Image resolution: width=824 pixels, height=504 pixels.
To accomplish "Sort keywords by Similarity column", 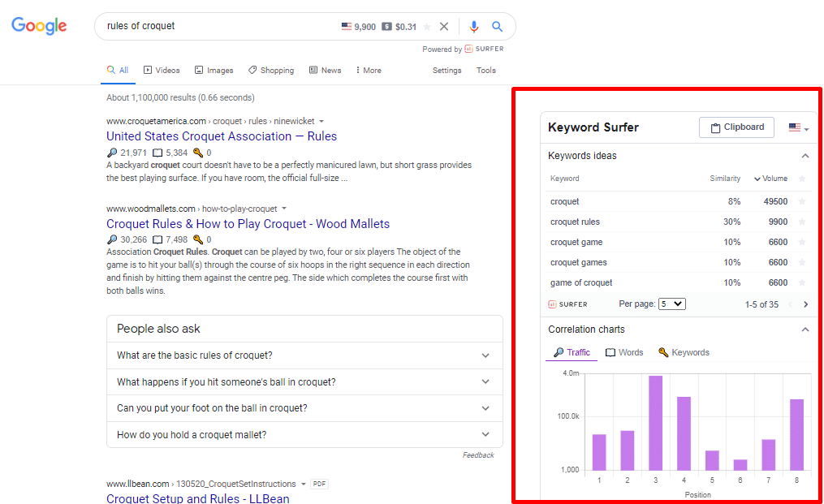I will (x=725, y=179).
